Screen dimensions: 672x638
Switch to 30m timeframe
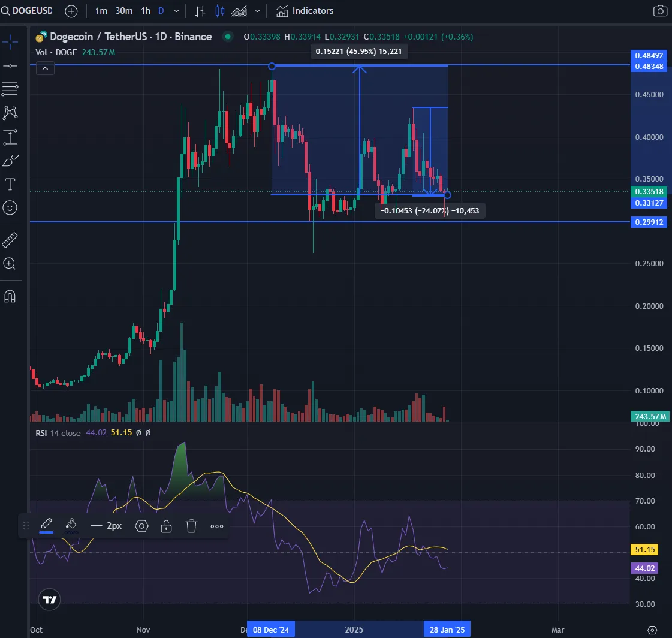pyautogui.click(x=124, y=11)
